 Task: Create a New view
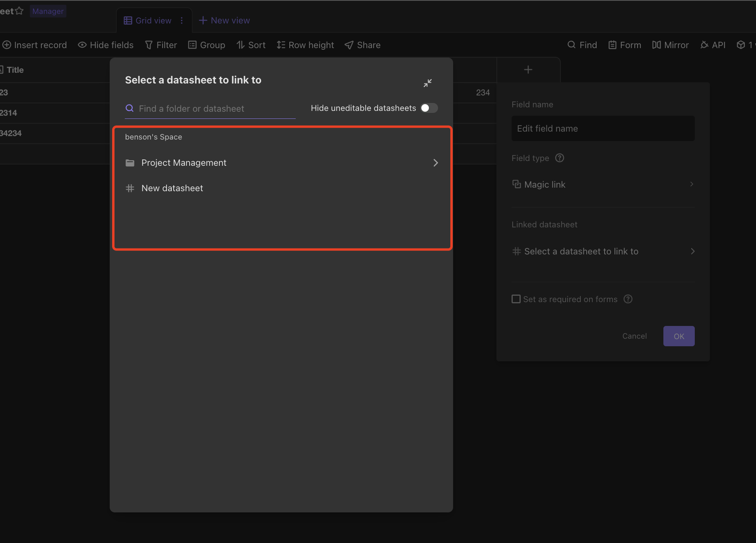225,20
